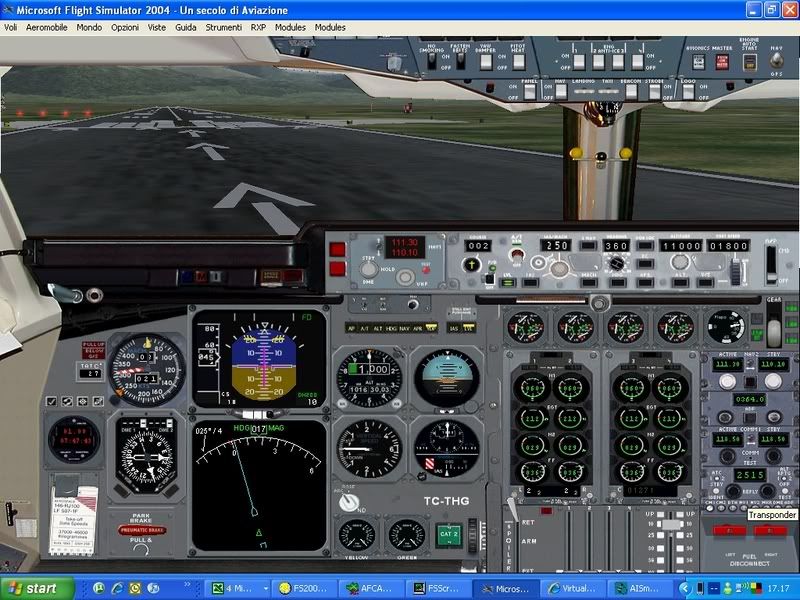Image resolution: width=800 pixels, height=600 pixels.
Task: Rotate the heading selector knob
Action: coord(617,263)
